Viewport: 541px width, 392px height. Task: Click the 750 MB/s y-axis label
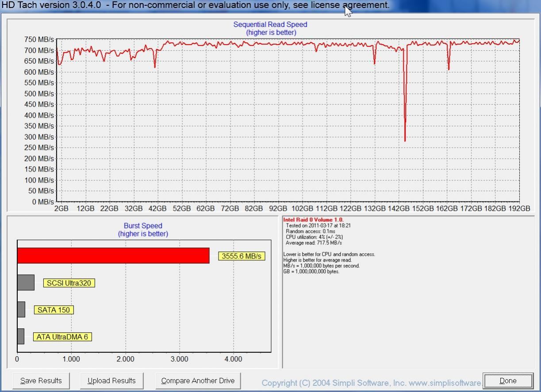pyautogui.click(x=39, y=39)
